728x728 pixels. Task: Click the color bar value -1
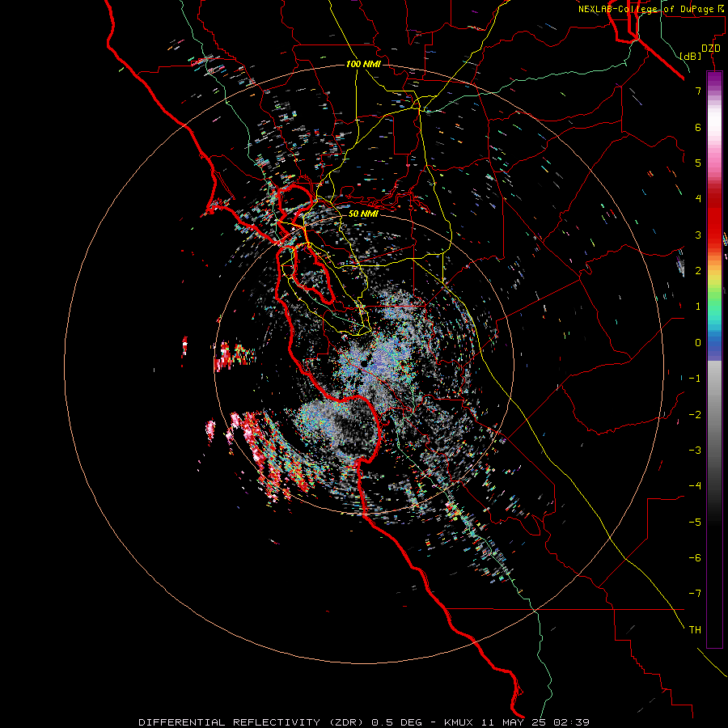(695, 379)
